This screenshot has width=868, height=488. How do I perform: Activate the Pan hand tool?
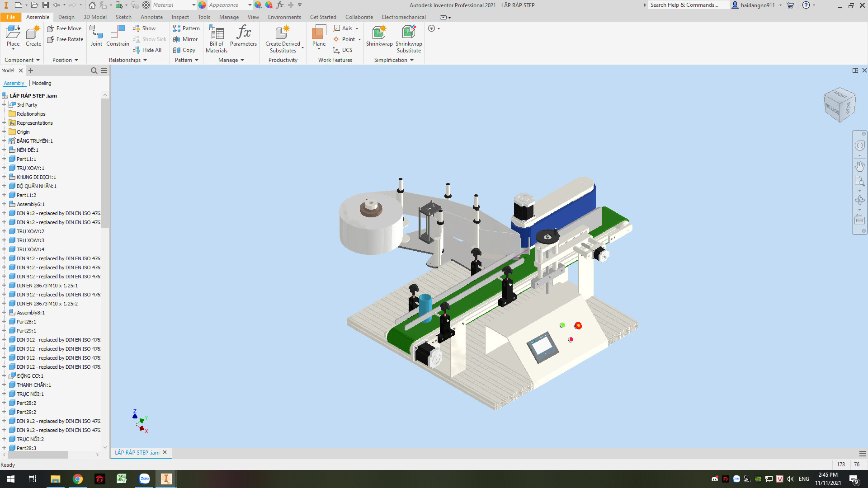[859, 166]
